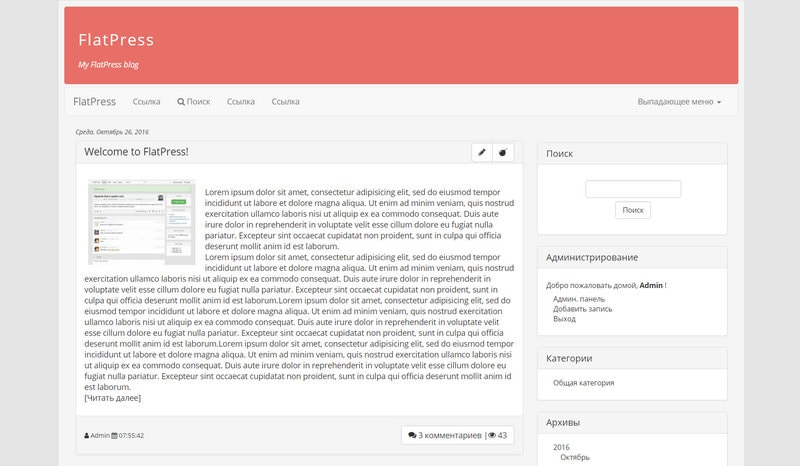Open the 2016 archive year
The image size is (800, 466).
point(561,447)
